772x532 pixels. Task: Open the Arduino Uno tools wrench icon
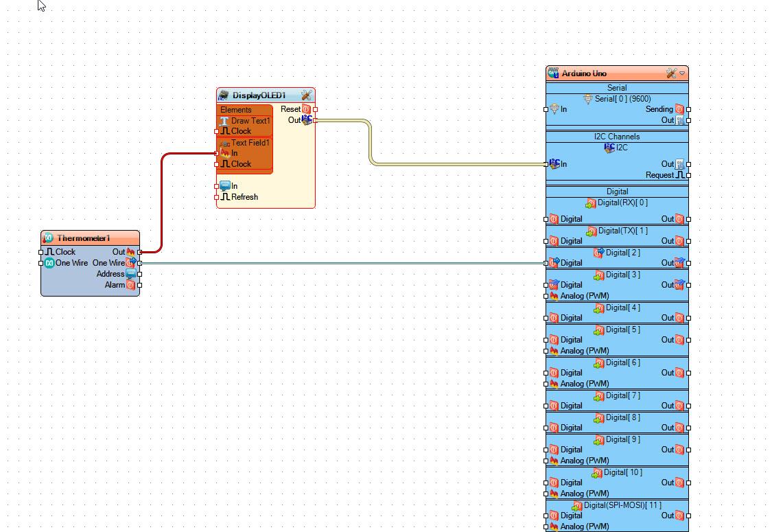click(671, 73)
